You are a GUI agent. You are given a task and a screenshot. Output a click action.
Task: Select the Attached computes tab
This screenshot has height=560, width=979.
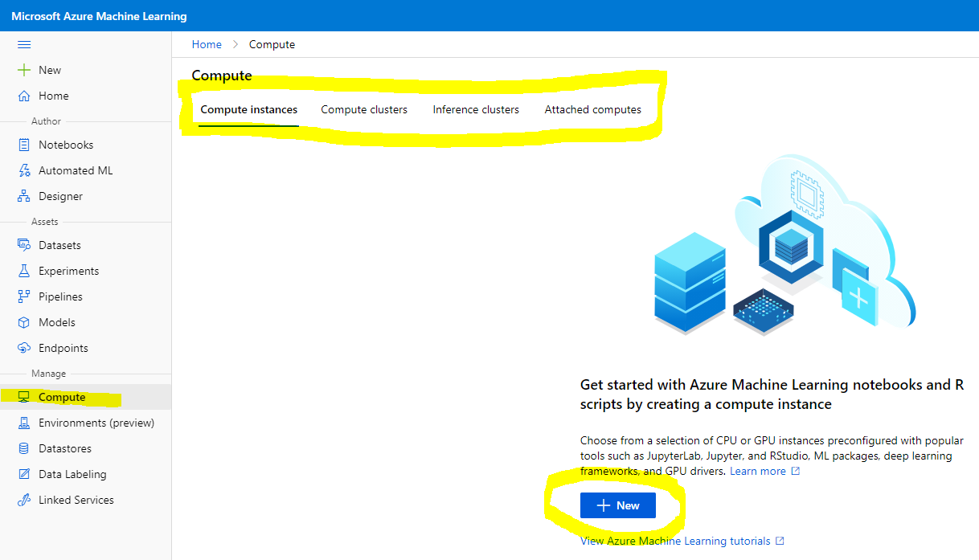[x=592, y=109]
